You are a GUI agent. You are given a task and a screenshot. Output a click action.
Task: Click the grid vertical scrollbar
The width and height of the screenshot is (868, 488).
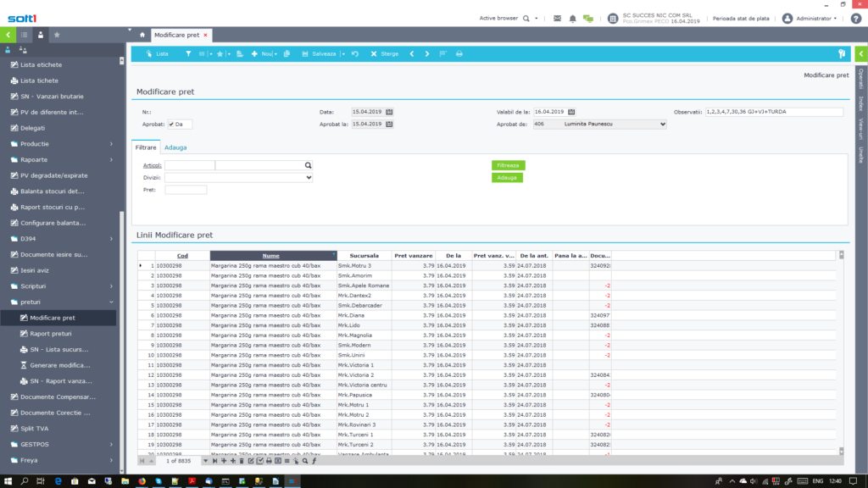[842, 353]
